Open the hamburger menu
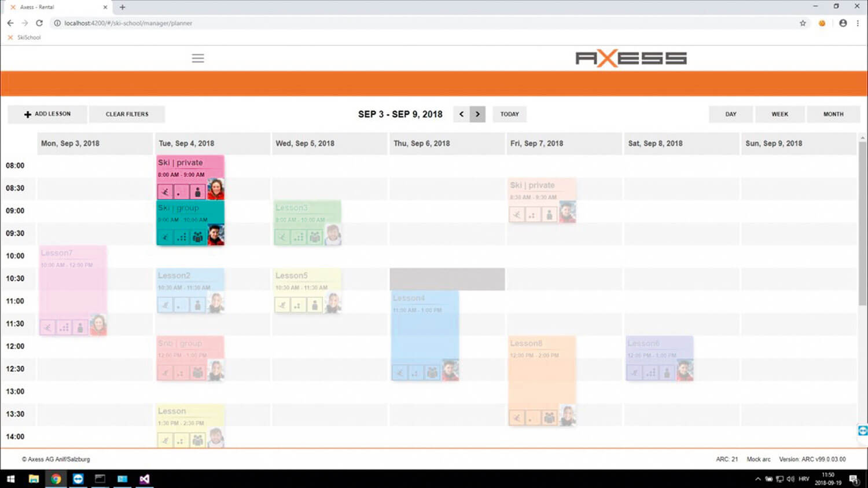Screen dimensions: 868x488 [198, 58]
